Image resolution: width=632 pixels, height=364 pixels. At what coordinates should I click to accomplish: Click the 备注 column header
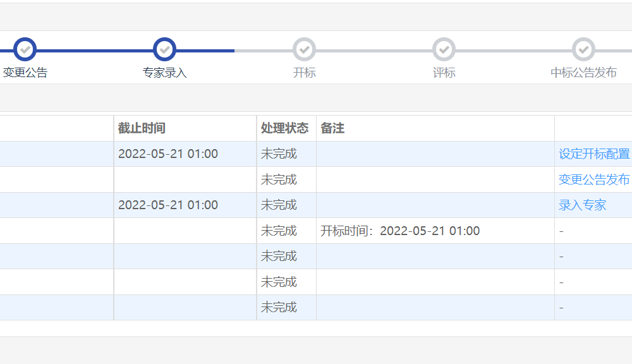332,128
